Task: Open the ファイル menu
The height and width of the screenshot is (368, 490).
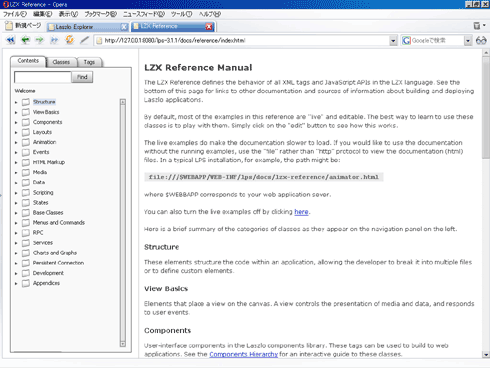Action: [x=15, y=14]
